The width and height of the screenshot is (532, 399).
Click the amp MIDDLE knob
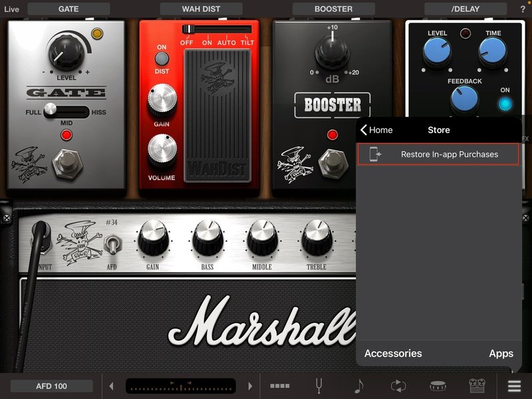click(262, 237)
